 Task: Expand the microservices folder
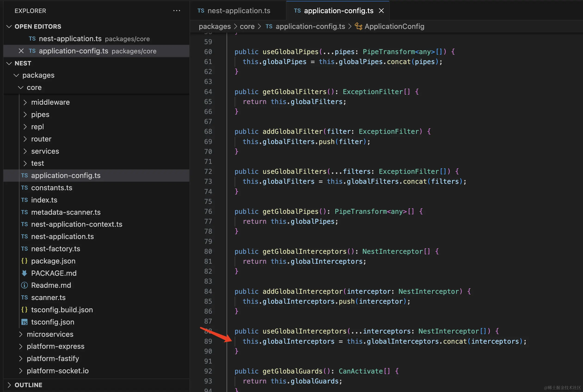click(21, 334)
